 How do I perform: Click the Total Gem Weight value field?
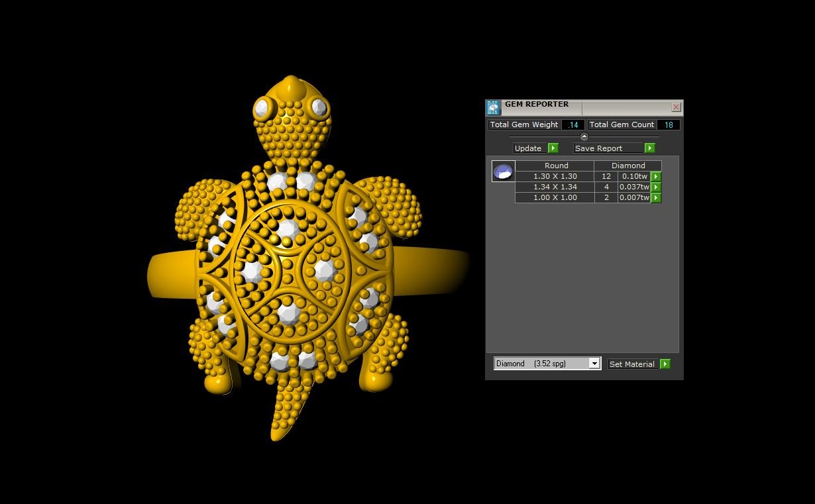(x=573, y=125)
